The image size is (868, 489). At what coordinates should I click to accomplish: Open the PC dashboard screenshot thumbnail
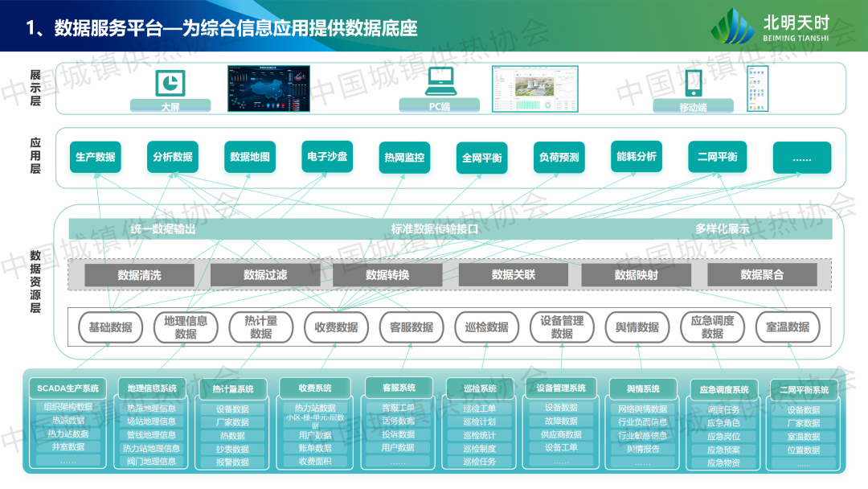[535, 89]
